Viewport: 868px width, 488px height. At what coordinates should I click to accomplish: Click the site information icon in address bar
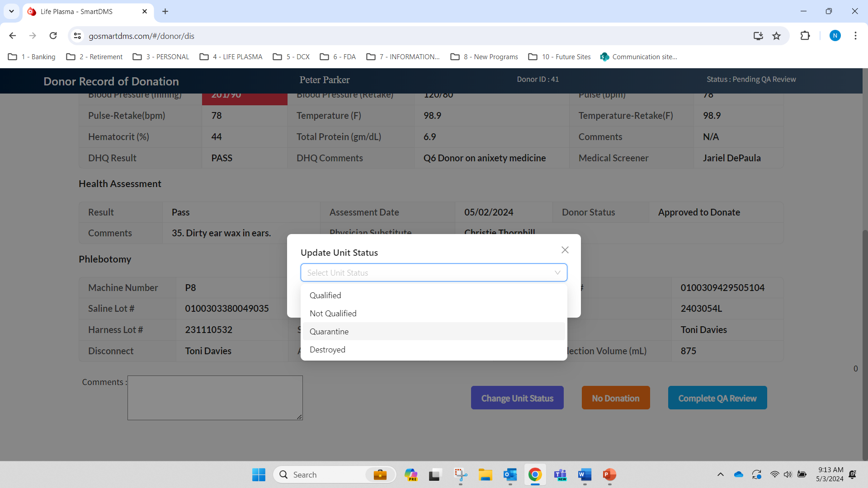(x=77, y=36)
